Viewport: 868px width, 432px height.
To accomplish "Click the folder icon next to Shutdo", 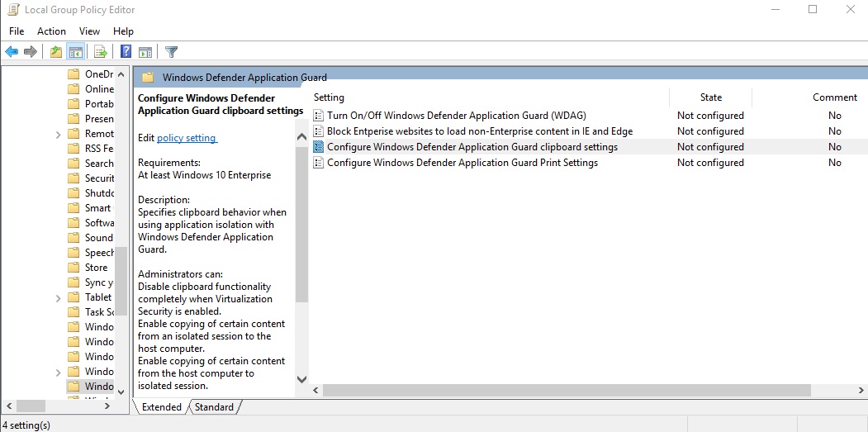I will 74,192.
